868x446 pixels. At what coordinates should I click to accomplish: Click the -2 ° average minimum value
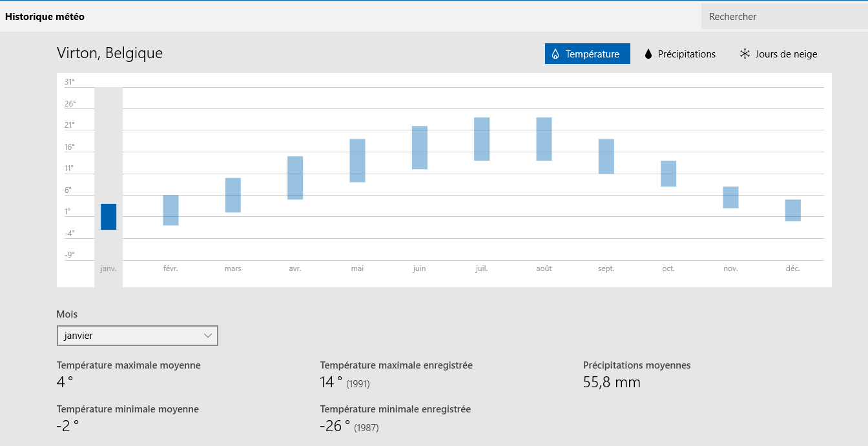pos(68,426)
